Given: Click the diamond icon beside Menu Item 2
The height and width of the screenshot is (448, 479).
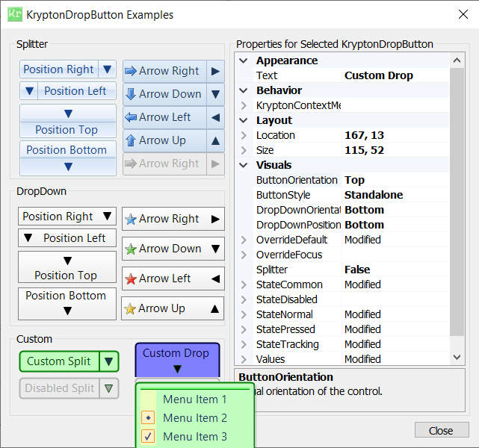Looking at the screenshot, I should (148, 418).
